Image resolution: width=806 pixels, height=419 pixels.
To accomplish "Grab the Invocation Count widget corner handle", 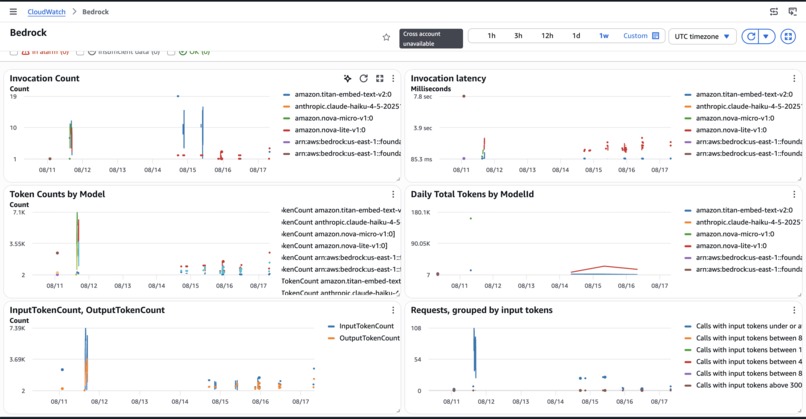I will click(x=398, y=179).
